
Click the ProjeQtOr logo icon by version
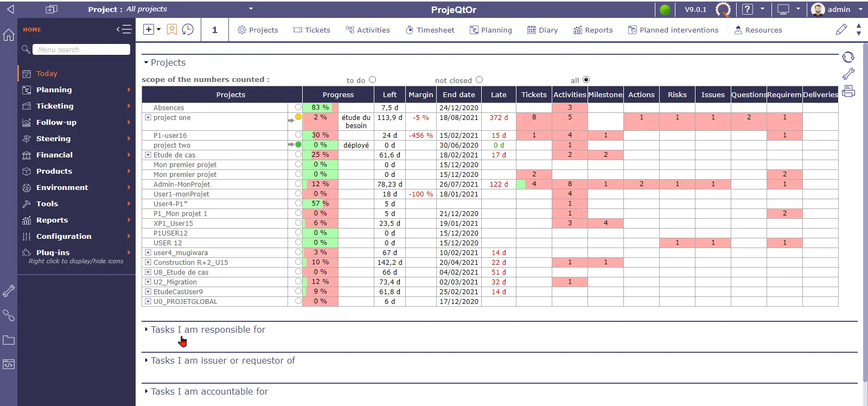723,9
